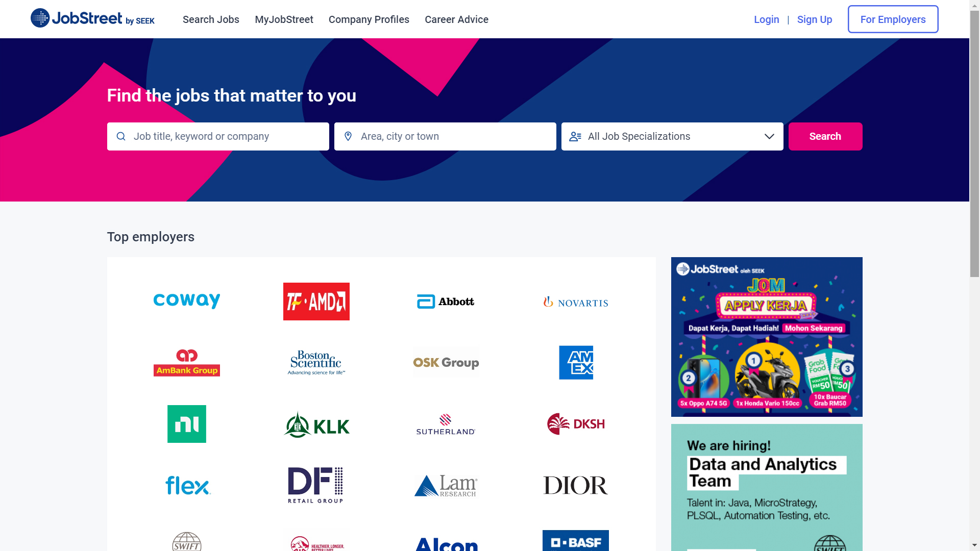The image size is (980, 551).
Task: Click the Login link
Action: pyautogui.click(x=767, y=19)
